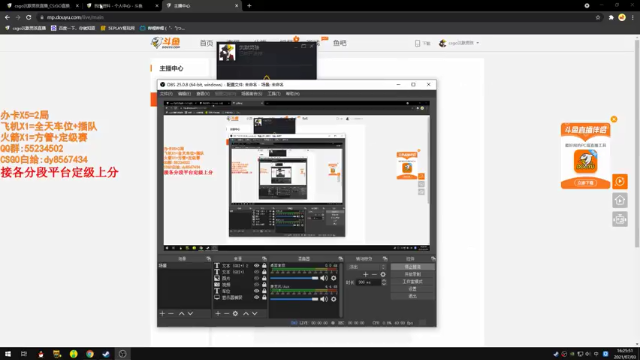Open the third OBS menu bar item
The width and height of the screenshot is (640, 360).
(x=203, y=94)
